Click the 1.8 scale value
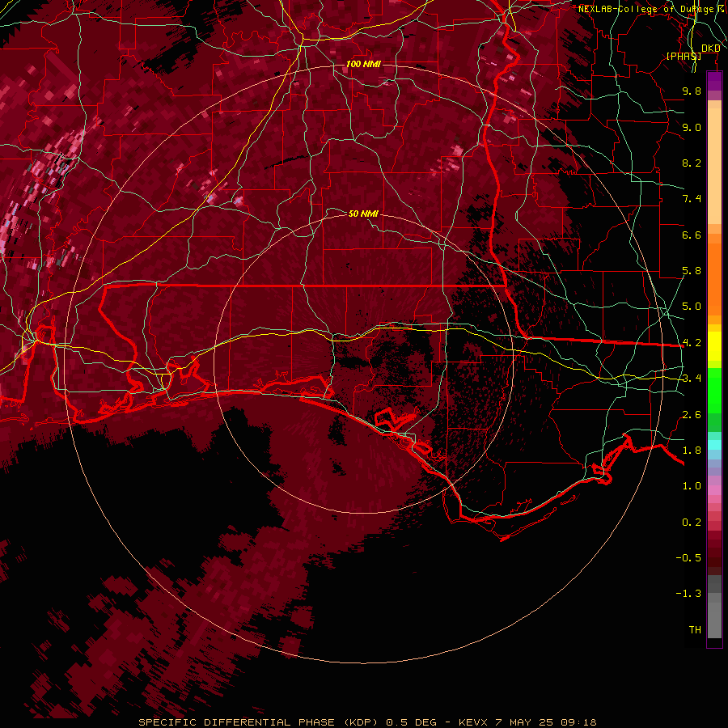The image size is (728, 728). [x=692, y=451]
